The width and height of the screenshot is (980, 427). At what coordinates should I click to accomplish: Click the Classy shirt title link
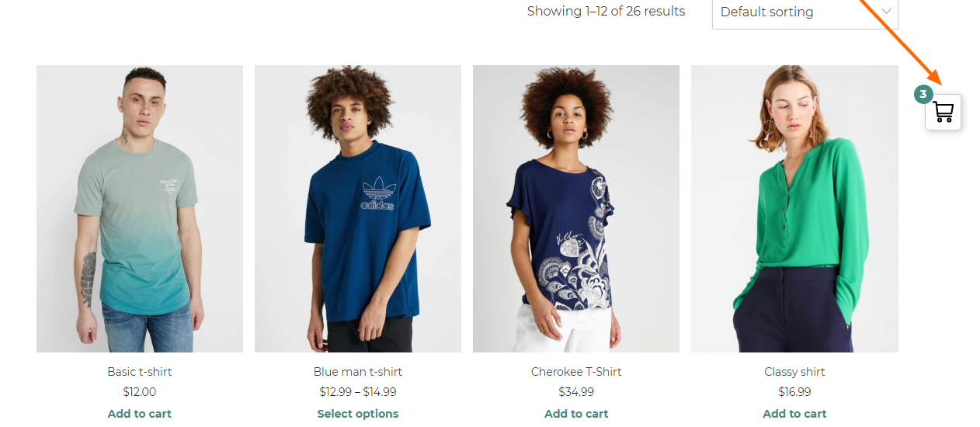pos(794,372)
